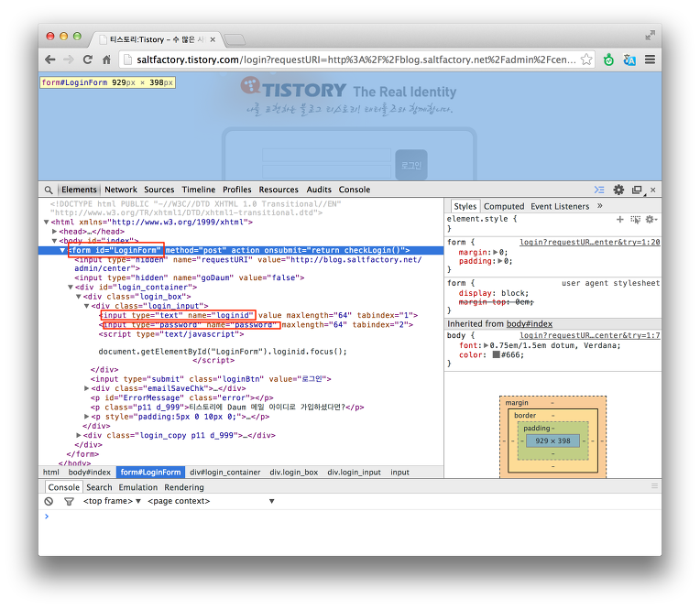This screenshot has width=700, height=609.
Task: Select the Computed styles tab
Action: point(504,206)
